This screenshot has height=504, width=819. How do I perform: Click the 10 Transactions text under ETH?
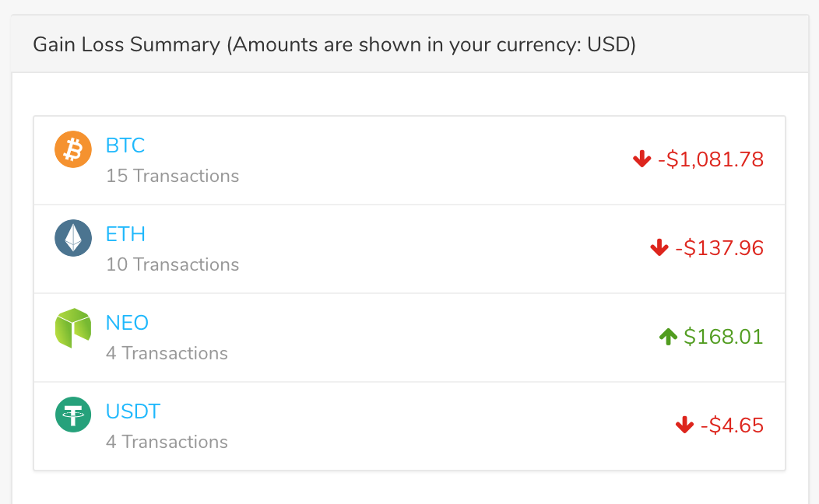point(172,264)
